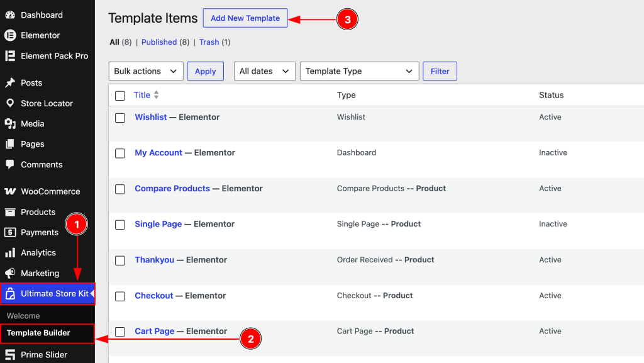Mark the Thankyou template checkbox

[120, 260]
